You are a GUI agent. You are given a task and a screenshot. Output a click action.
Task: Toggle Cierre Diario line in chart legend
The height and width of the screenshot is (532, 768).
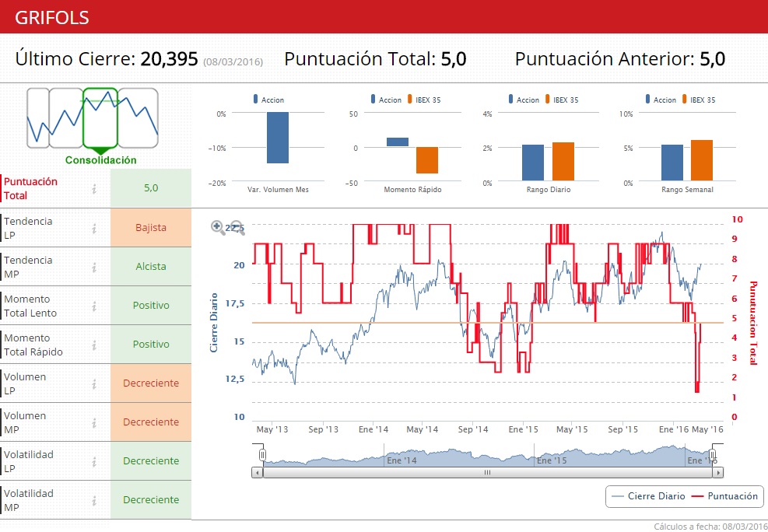click(x=648, y=496)
